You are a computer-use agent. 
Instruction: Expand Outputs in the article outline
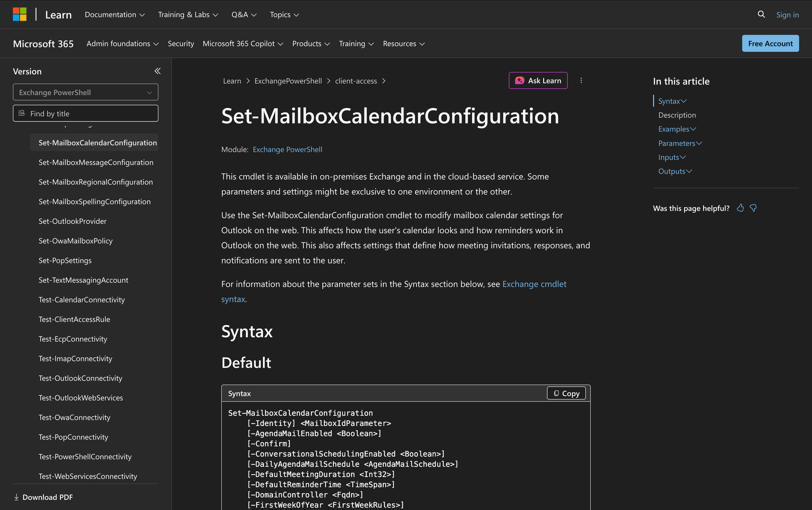click(x=675, y=171)
